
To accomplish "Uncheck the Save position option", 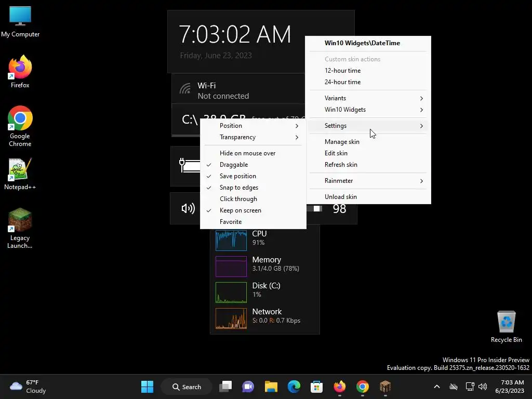I will coord(253,176).
